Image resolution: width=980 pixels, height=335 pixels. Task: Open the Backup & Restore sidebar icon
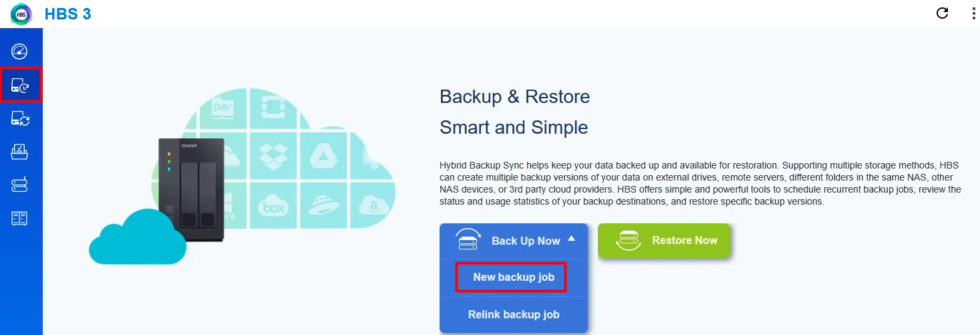coord(21,85)
